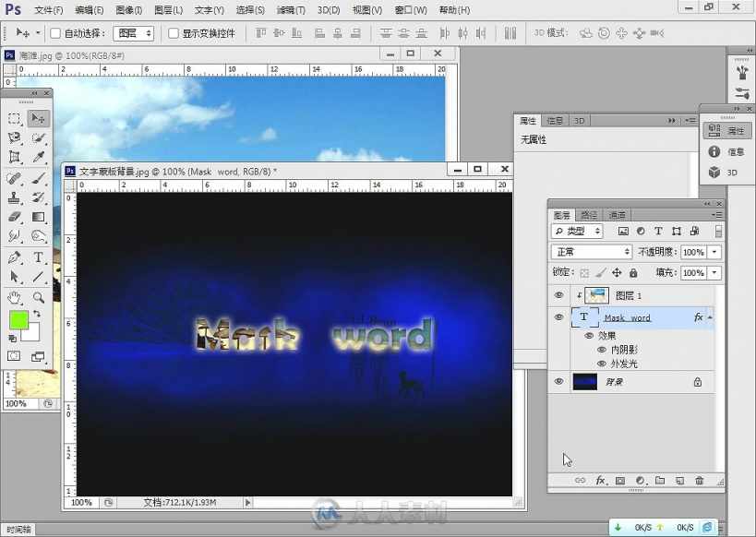This screenshot has height=537, width=756.
Task: Toggle Quick Mask mode
Action: [x=14, y=356]
